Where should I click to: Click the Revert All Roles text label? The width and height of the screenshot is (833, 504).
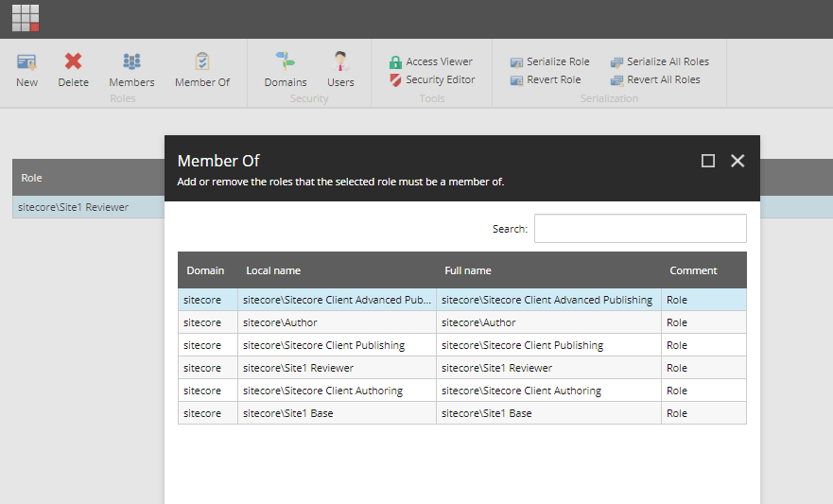click(664, 79)
